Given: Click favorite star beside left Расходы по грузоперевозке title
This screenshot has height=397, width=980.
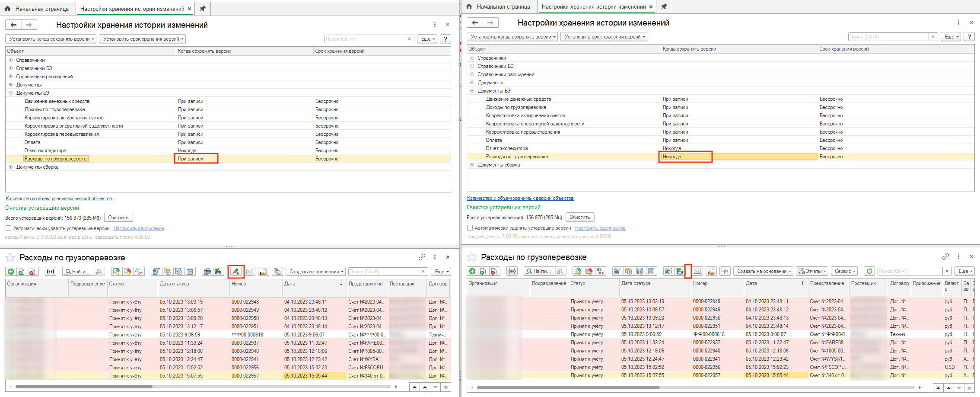Looking at the screenshot, I should pyautogui.click(x=10, y=258).
